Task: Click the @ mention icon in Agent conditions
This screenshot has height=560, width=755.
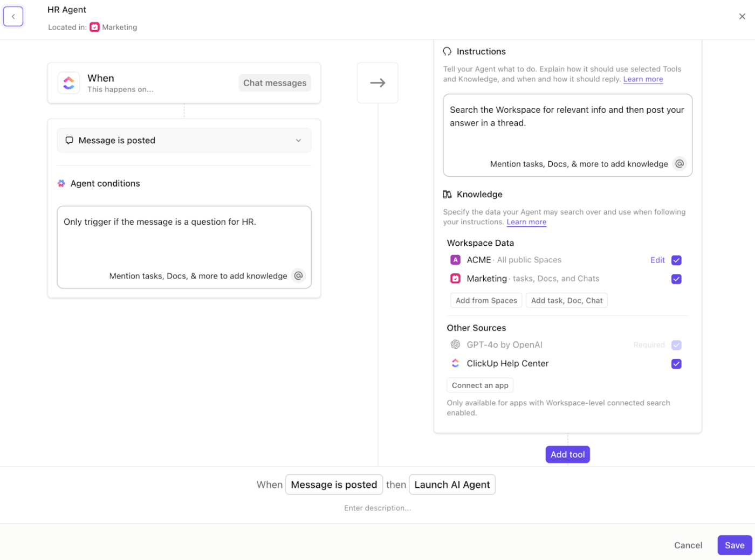Action: click(298, 275)
